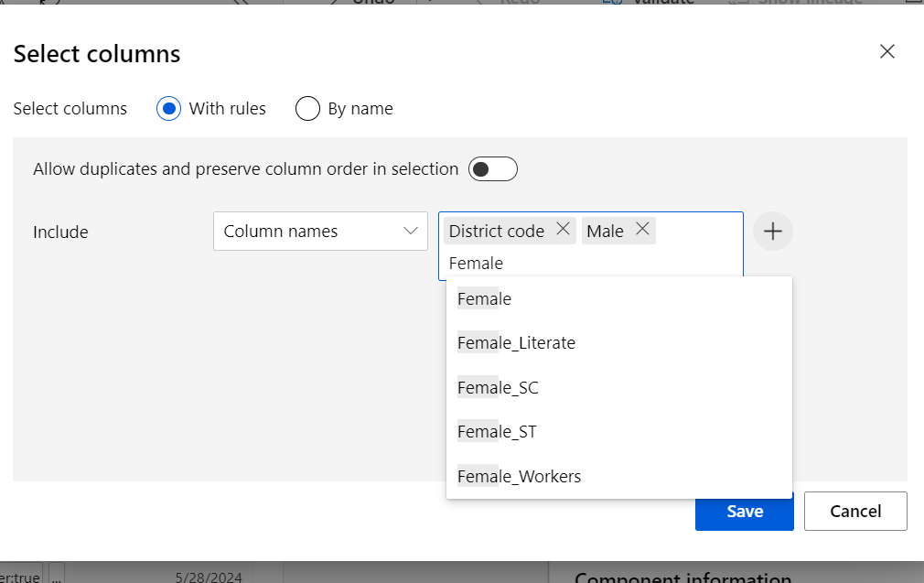Viewport: 924px width, 583px height.
Task: Pick Female from the suggestion list
Action: click(485, 299)
